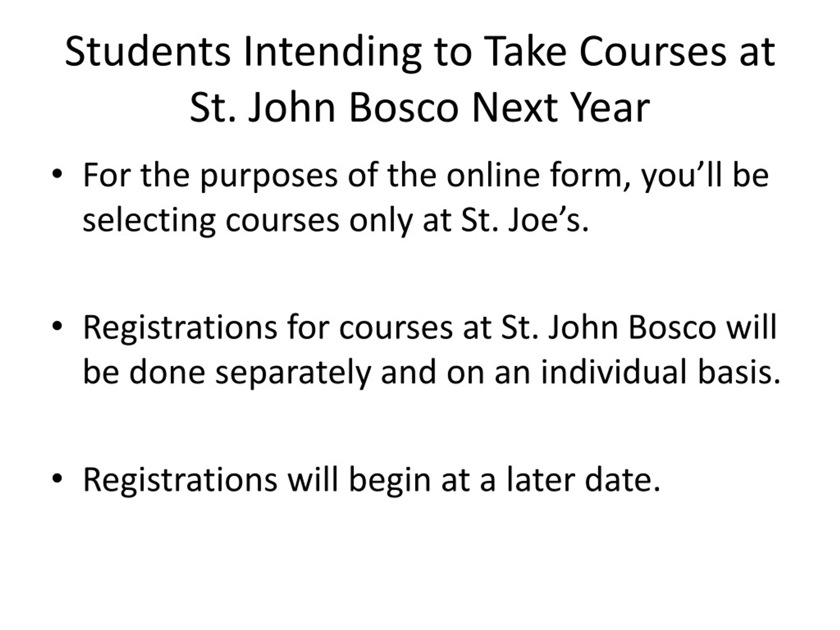
Task: Click the word 'online' in first bullet
Action: pos(493,175)
